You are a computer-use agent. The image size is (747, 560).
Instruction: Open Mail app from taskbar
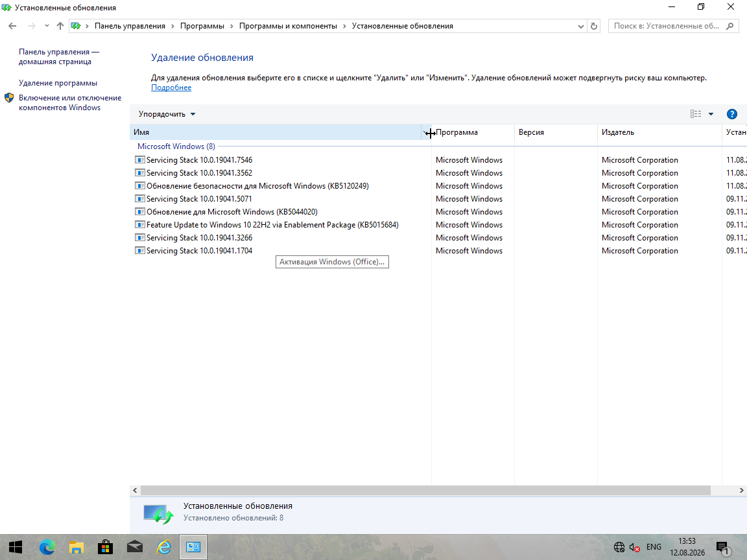(135, 547)
